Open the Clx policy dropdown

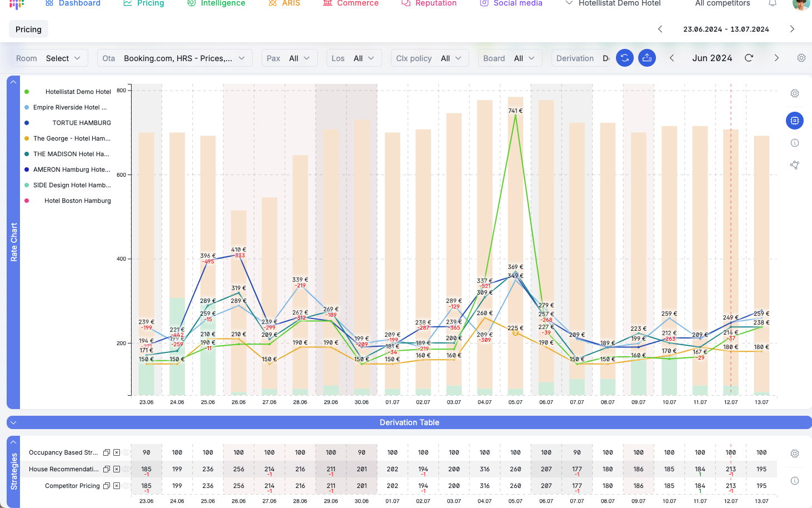point(429,58)
